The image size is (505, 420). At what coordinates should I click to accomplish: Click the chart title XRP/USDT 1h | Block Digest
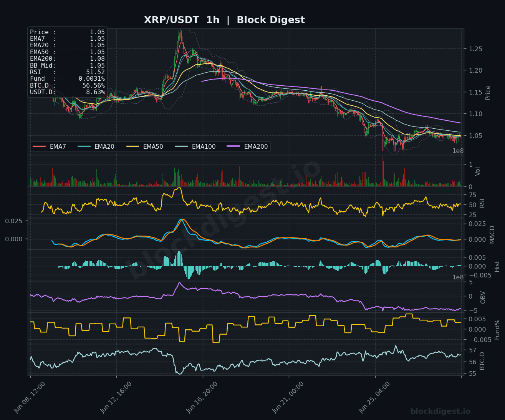tap(224, 20)
